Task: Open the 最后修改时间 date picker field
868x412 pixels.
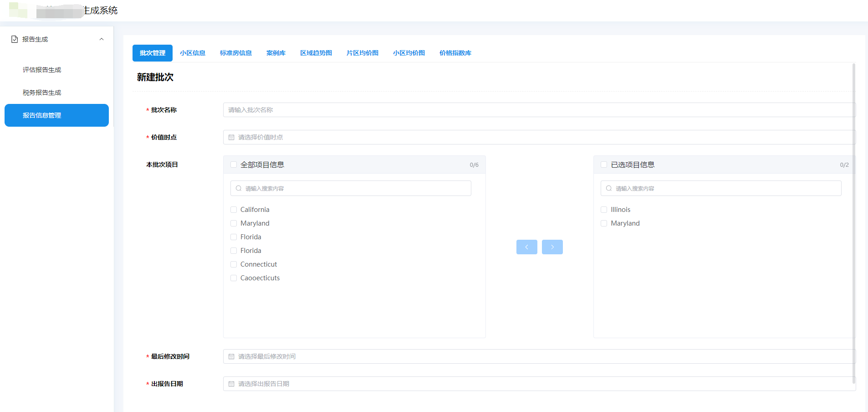Action: [539, 356]
